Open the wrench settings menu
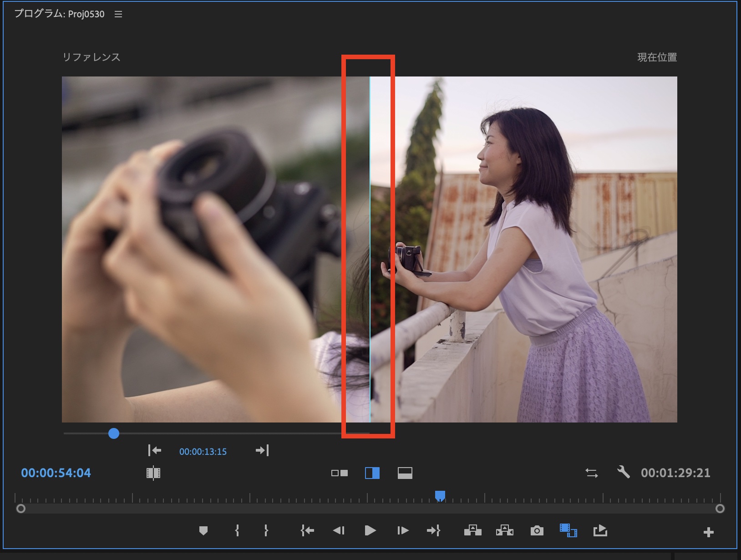 623,472
